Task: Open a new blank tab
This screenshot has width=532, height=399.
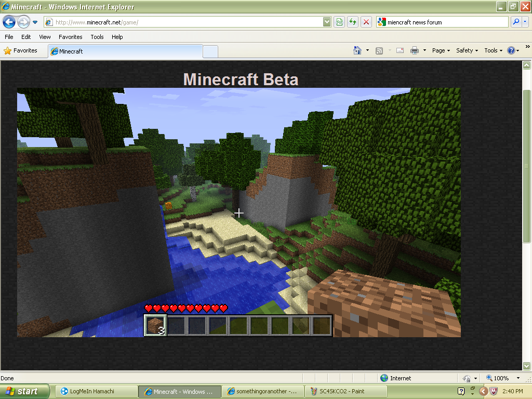Action: point(210,51)
